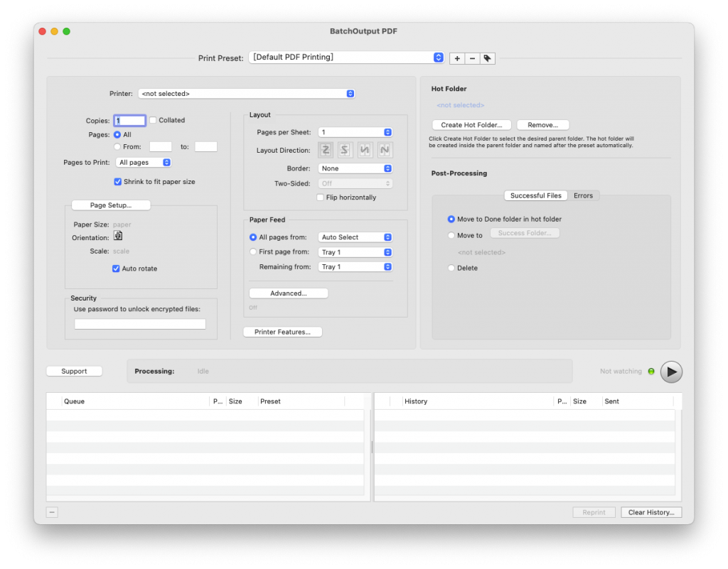Click the Preset column header
The height and width of the screenshot is (569, 728).
coord(301,401)
